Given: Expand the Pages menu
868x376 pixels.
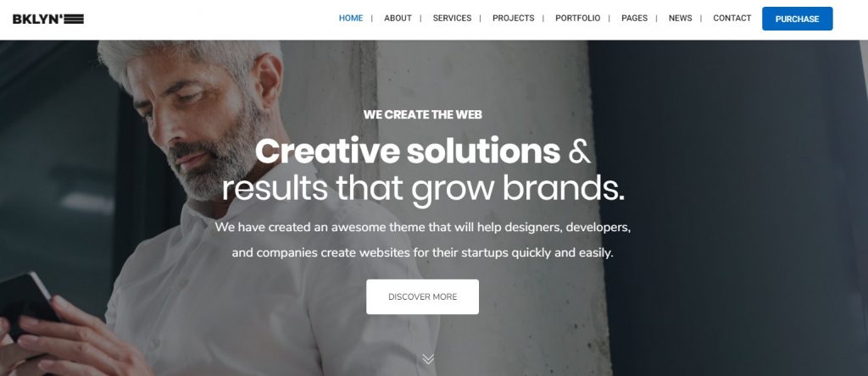Looking at the screenshot, I should click(634, 19).
